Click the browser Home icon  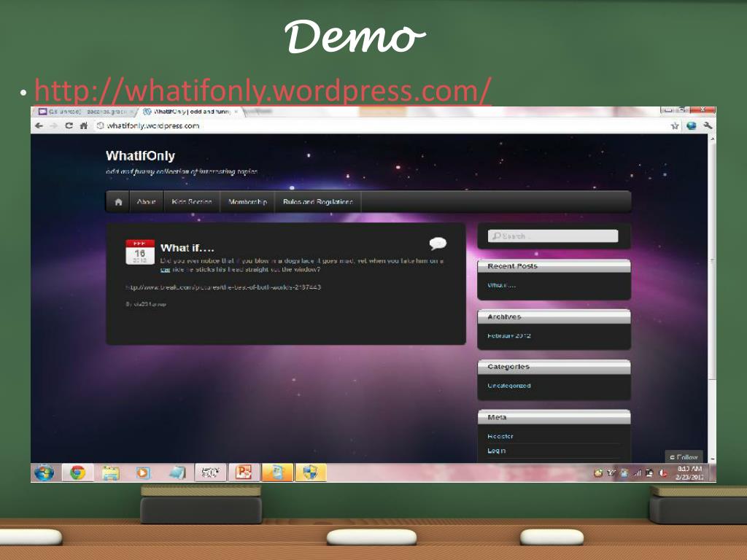pyautogui.click(x=84, y=125)
